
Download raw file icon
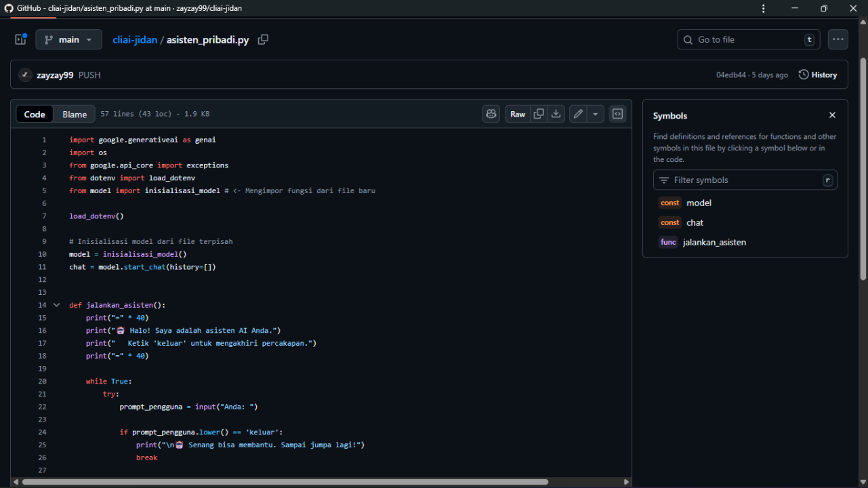click(x=556, y=114)
